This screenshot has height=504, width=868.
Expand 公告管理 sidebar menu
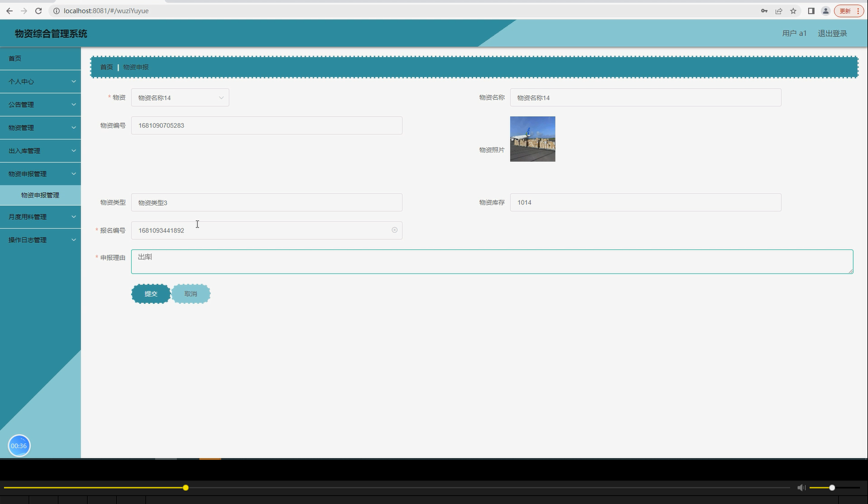coord(40,104)
